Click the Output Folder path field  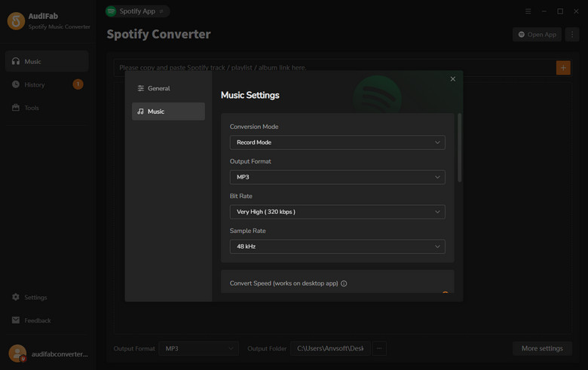[330, 349]
